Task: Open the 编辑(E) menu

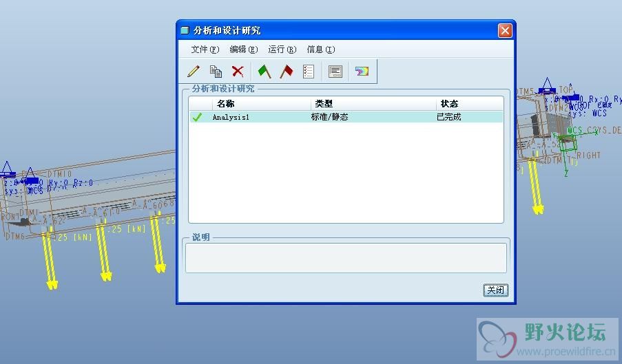Action: (244, 50)
